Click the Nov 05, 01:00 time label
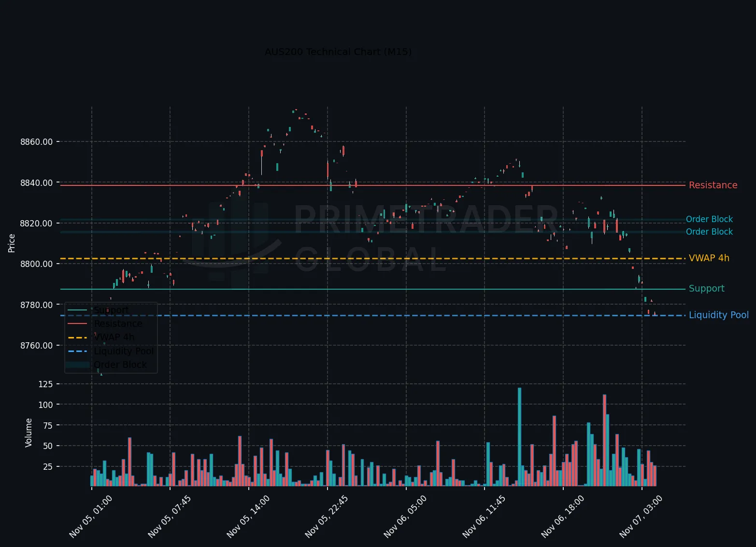This screenshot has width=756, height=547. click(x=90, y=517)
